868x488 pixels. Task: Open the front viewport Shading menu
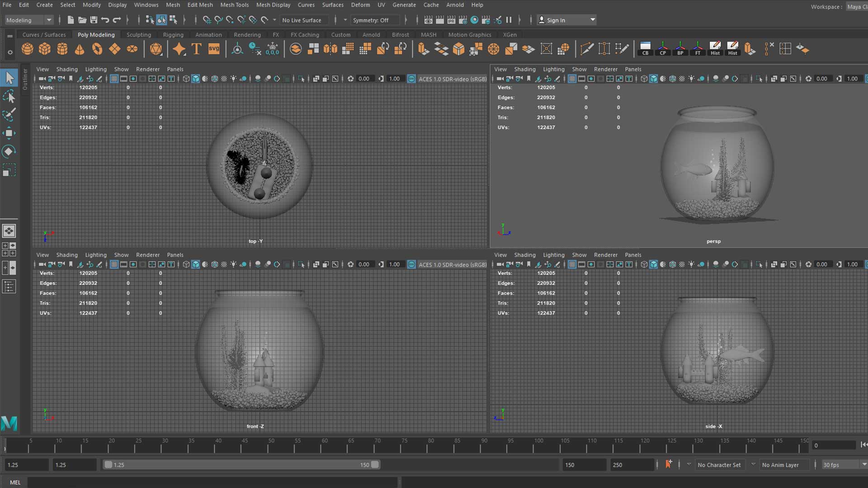[x=66, y=255]
